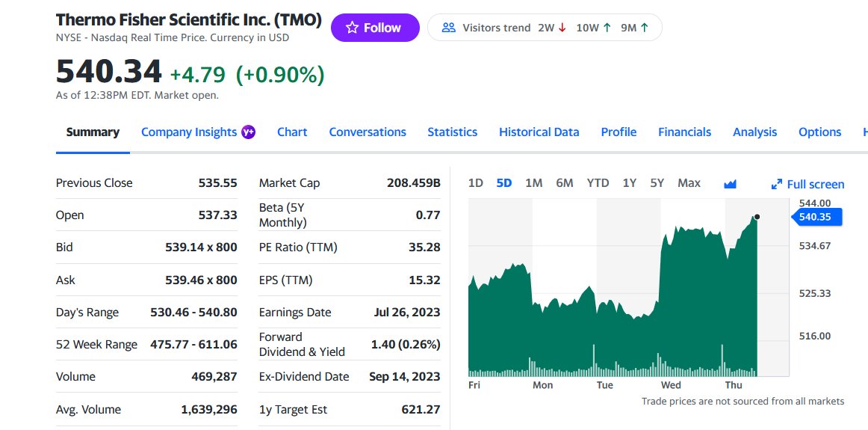Image resolution: width=868 pixels, height=430 pixels.
Task: Click the 9M up arrow indicator
Action: click(x=644, y=28)
